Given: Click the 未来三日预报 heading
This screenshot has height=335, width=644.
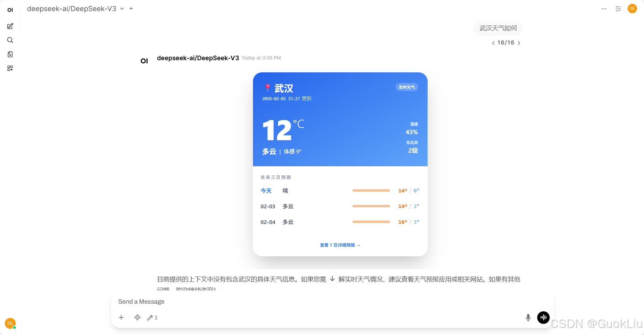Looking at the screenshot, I should click(276, 177).
